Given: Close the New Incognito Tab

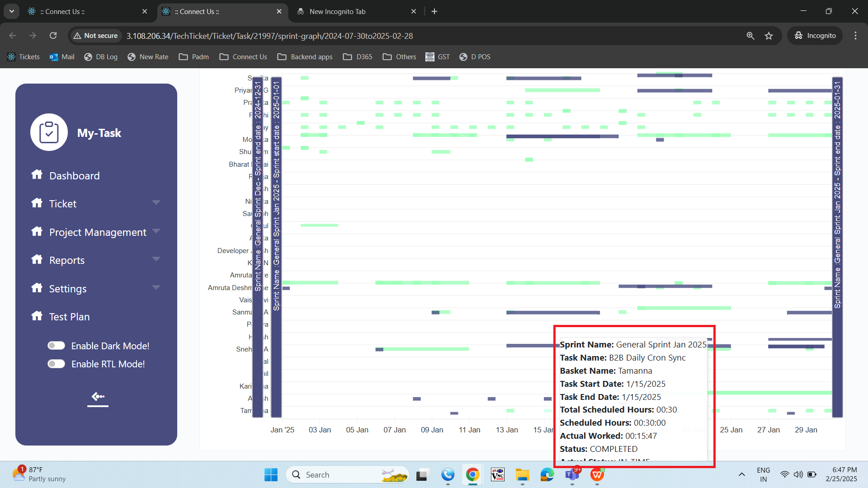Looking at the screenshot, I should (x=413, y=11).
